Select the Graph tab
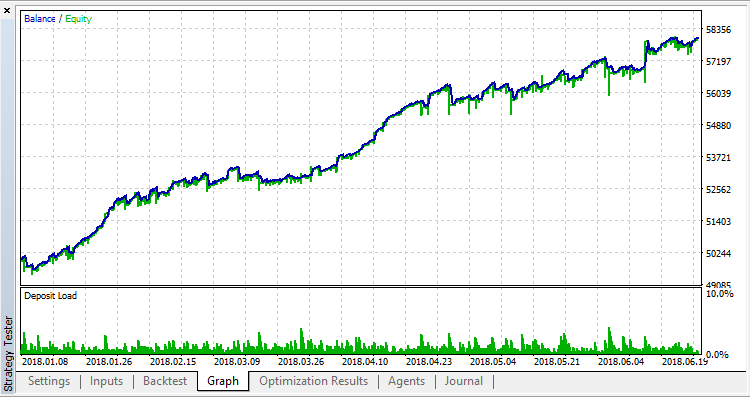Viewport: 750px width, 398px height. click(223, 381)
